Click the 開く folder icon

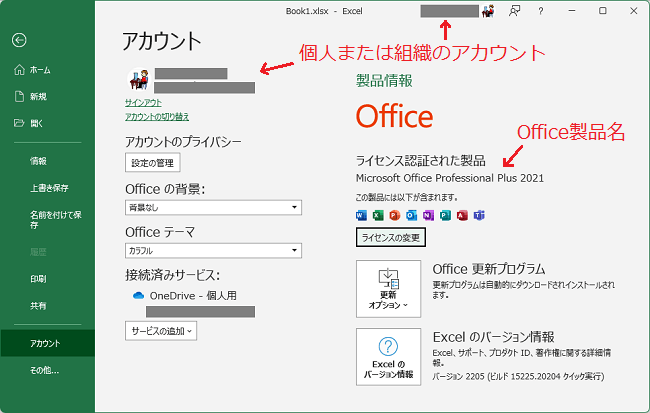point(19,123)
